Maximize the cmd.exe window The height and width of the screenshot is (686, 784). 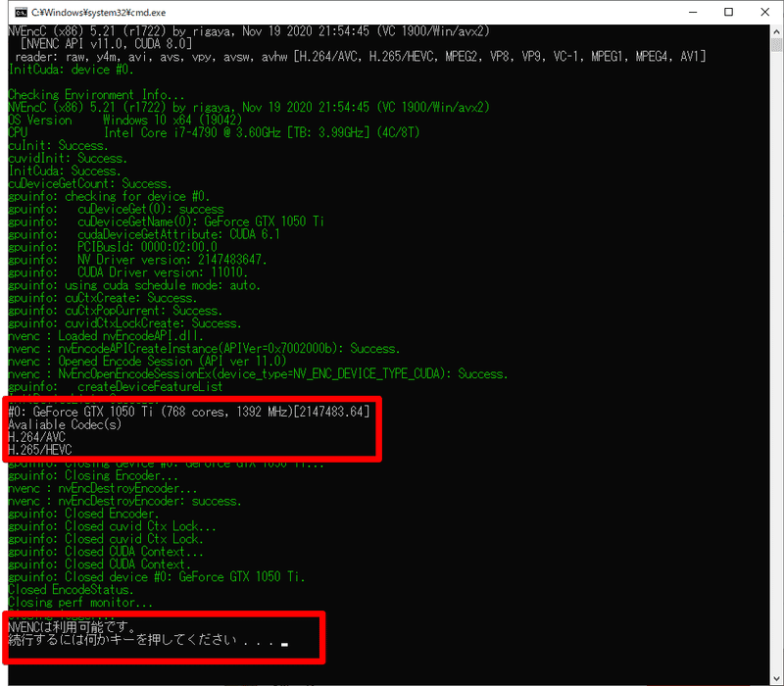(728, 12)
